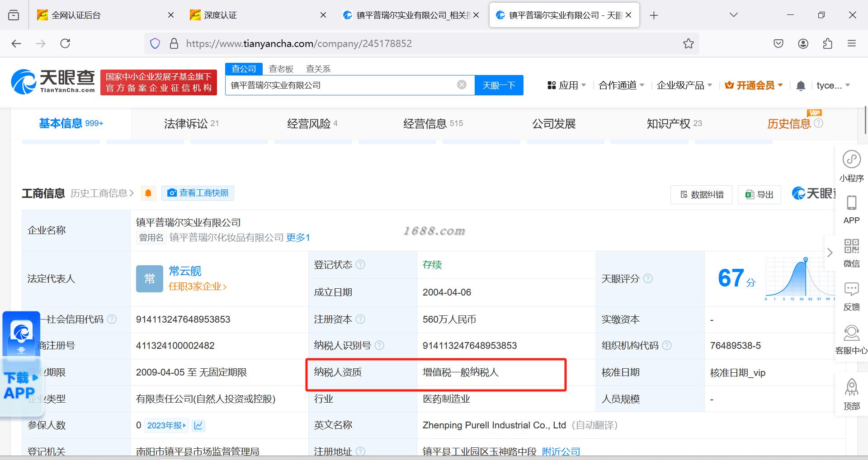Click help icon beside 天眼评分
Image resolution: width=868 pixels, height=460 pixels.
(648, 278)
